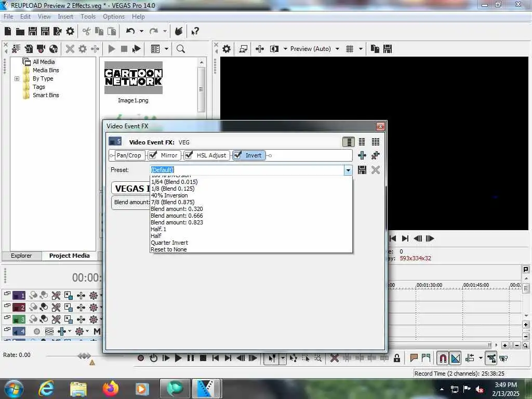532x399 pixels.
Task: Save the project with first floppy icon
Action: pyautogui.click(x=33, y=31)
